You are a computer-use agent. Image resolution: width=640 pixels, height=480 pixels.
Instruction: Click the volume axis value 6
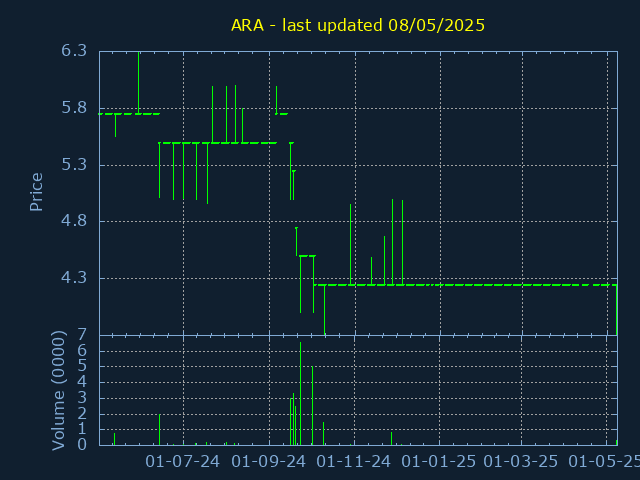tap(82, 351)
